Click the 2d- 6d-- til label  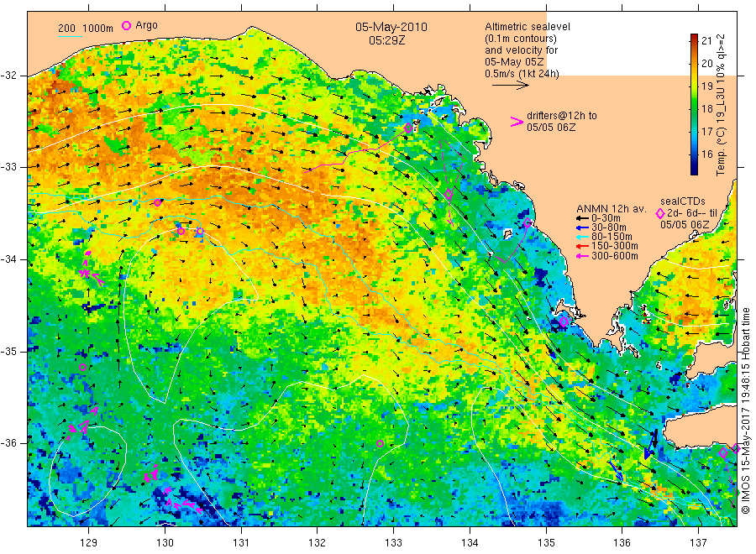click(692, 213)
